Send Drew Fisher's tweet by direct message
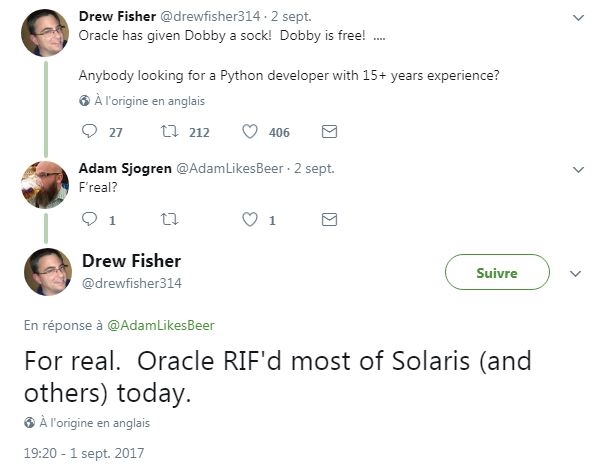This screenshot has height=474, width=608. [x=329, y=131]
